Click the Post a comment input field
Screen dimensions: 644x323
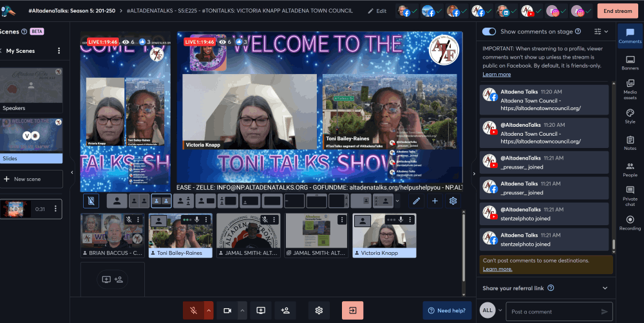coord(552,311)
